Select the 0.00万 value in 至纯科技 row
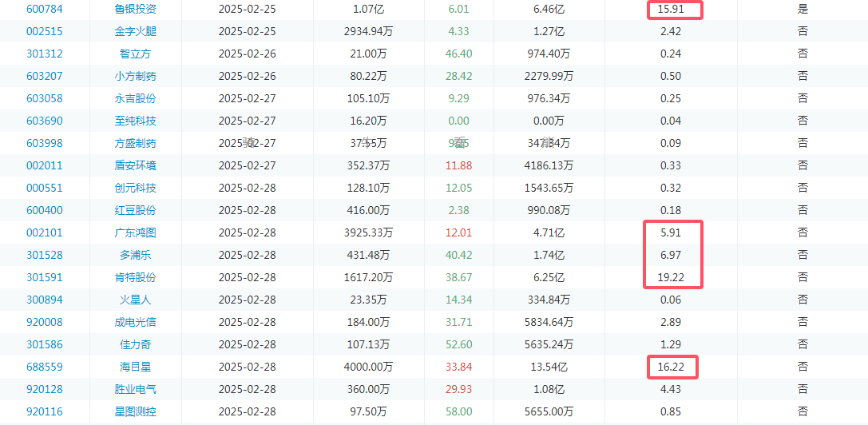The height and width of the screenshot is (425, 868). tap(549, 121)
